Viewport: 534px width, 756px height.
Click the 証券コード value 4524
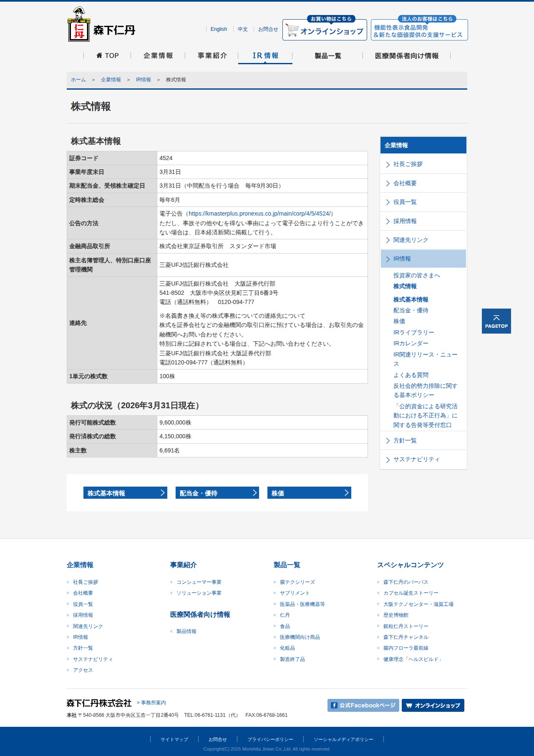coord(166,158)
